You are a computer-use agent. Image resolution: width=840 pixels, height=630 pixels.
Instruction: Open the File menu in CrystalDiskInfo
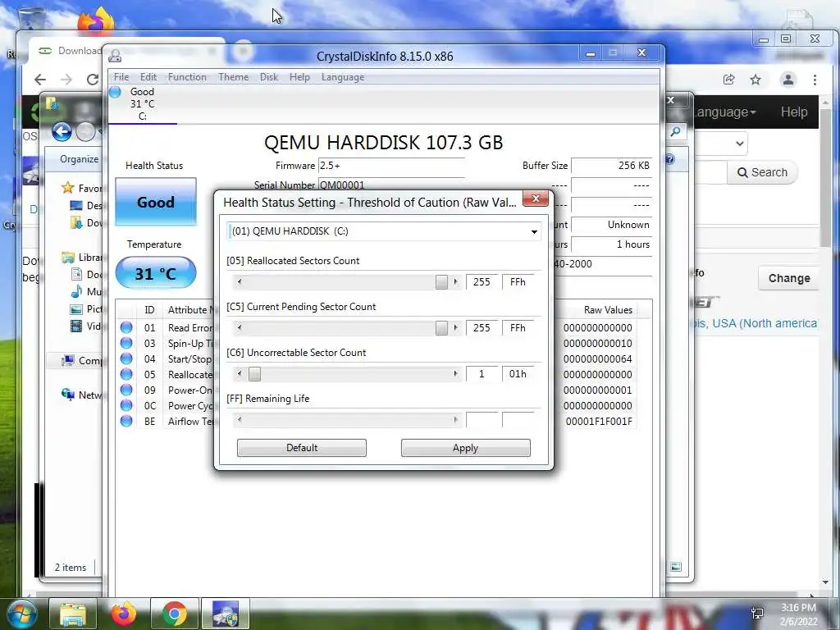pos(121,77)
